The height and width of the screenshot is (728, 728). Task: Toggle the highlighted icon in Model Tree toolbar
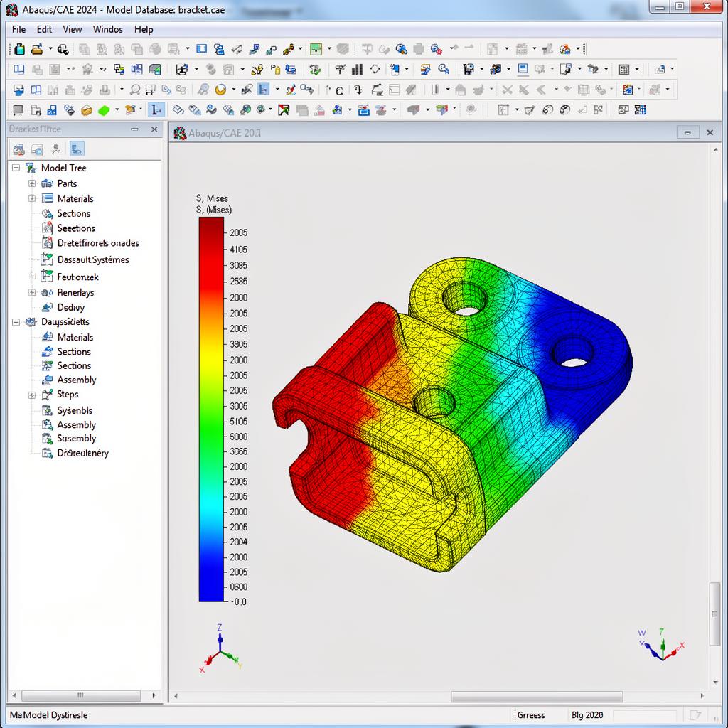[x=77, y=149]
